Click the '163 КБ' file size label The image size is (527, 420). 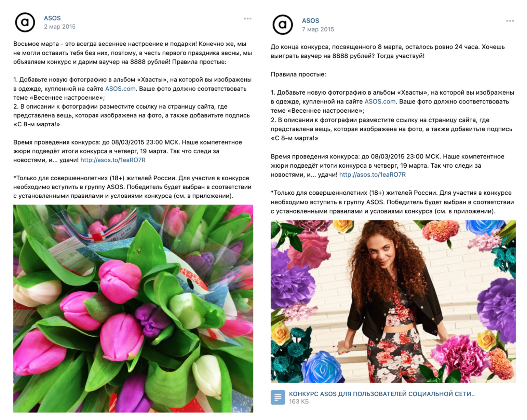tap(299, 402)
